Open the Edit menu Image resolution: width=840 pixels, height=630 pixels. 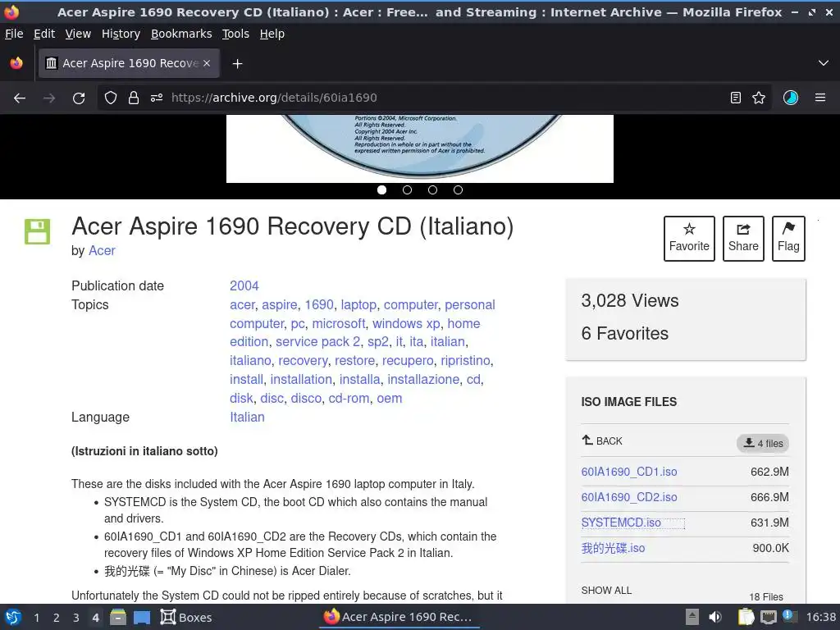[x=44, y=34]
